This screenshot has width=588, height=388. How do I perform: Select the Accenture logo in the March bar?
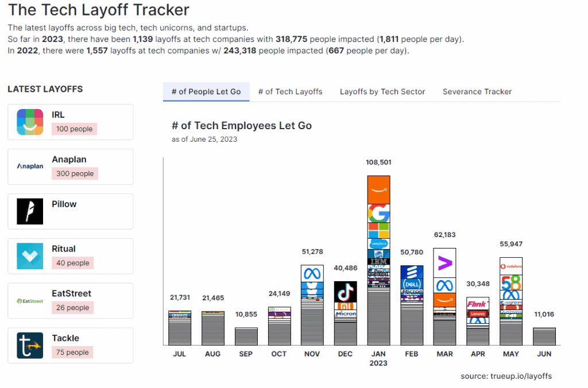tap(444, 263)
